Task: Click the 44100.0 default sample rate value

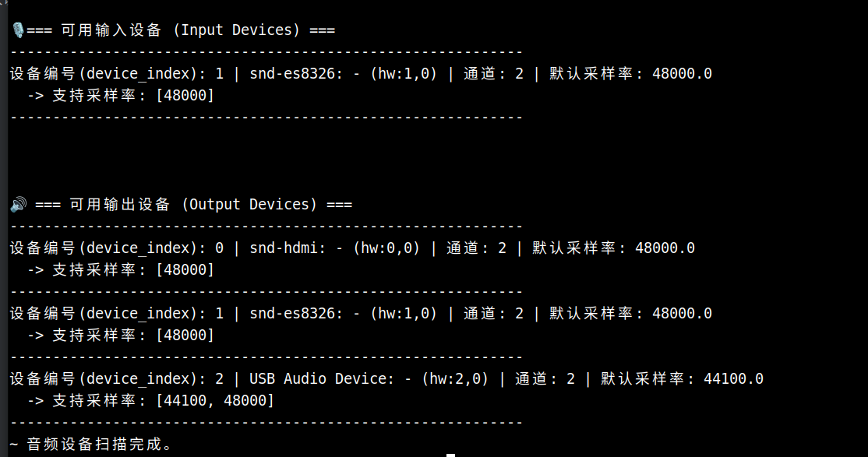Action: pyautogui.click(x=733, y=379)
